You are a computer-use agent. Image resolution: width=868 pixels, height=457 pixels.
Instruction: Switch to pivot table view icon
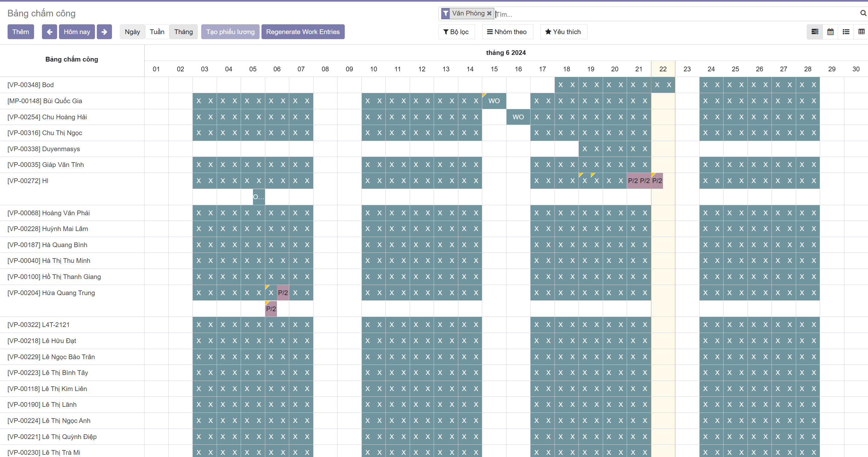(x=861, y=32)
